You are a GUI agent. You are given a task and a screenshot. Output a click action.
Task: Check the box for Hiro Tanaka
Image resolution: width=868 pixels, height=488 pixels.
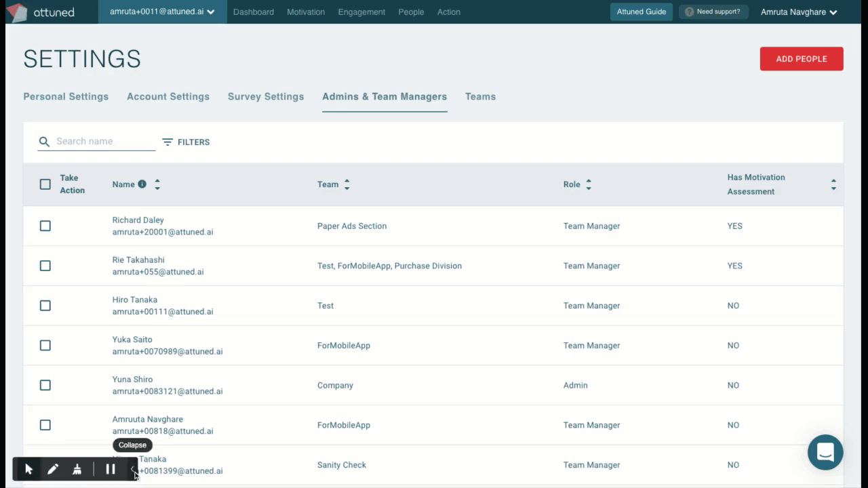pos(45,306)
